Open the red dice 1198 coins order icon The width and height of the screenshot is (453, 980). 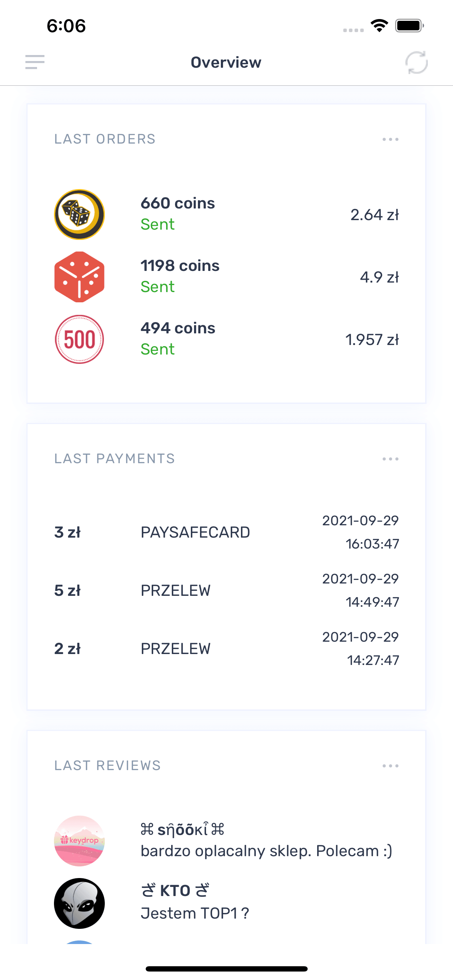tap(79, 277)
